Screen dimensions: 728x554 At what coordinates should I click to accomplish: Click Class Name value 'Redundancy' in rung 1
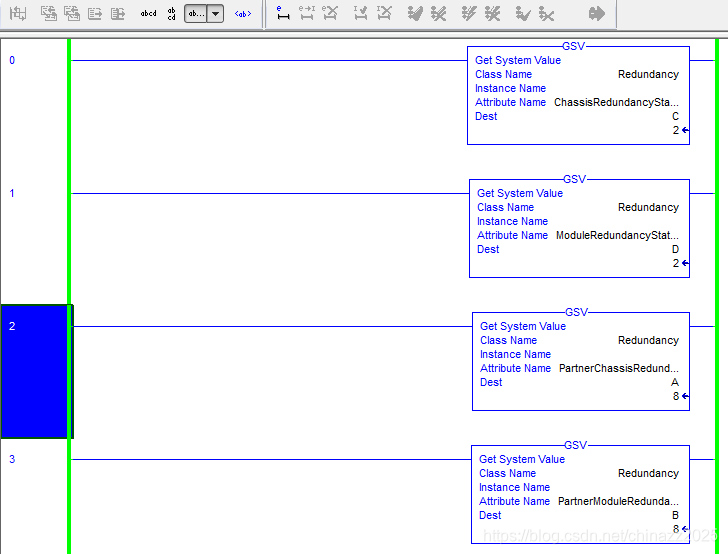648,207
